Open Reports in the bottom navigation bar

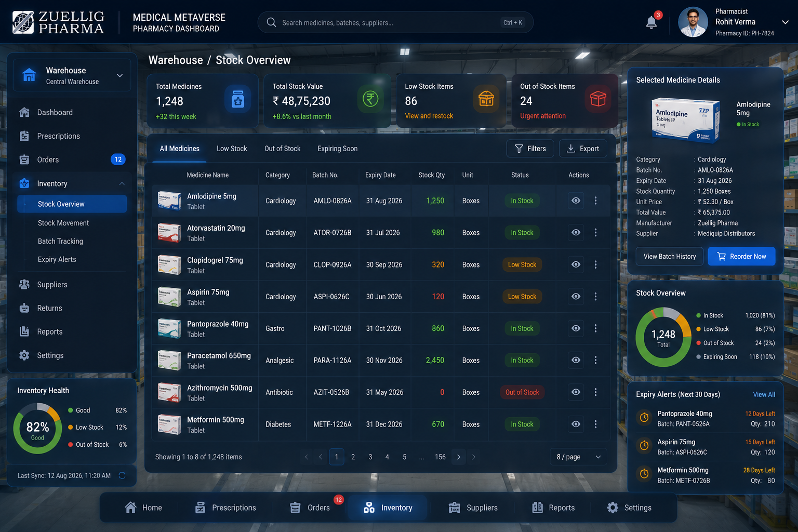553,508
